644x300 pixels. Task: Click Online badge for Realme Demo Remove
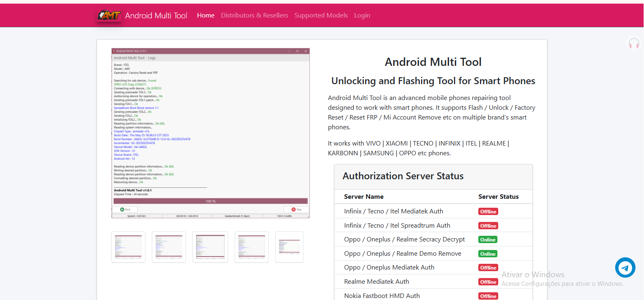tap(488, 254)
